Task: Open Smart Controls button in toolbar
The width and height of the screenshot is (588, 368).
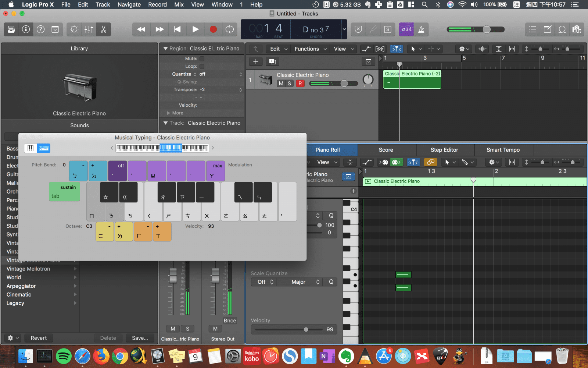Action: (x=74, y=29)
